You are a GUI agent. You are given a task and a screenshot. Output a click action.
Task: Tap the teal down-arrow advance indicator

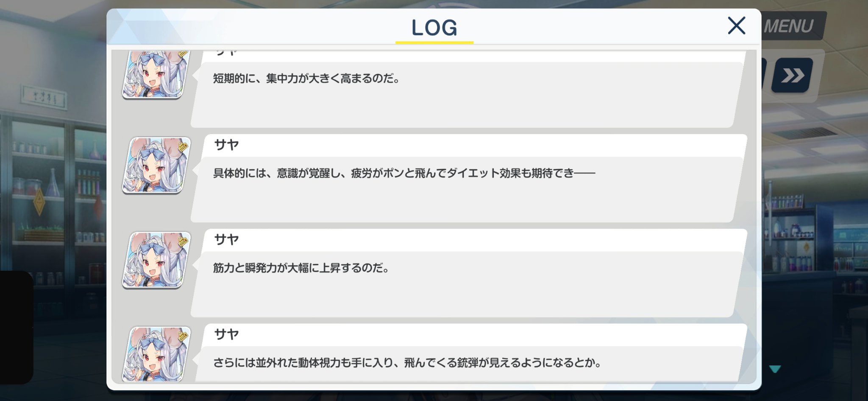coord(775,369)
